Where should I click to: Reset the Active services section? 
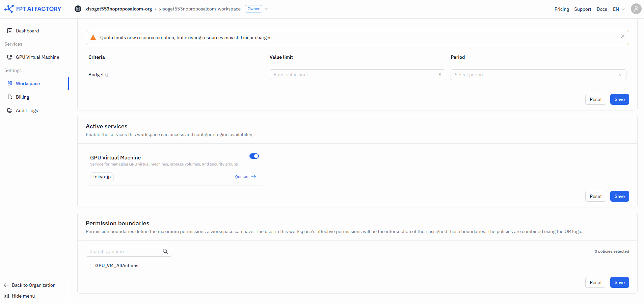595,196
